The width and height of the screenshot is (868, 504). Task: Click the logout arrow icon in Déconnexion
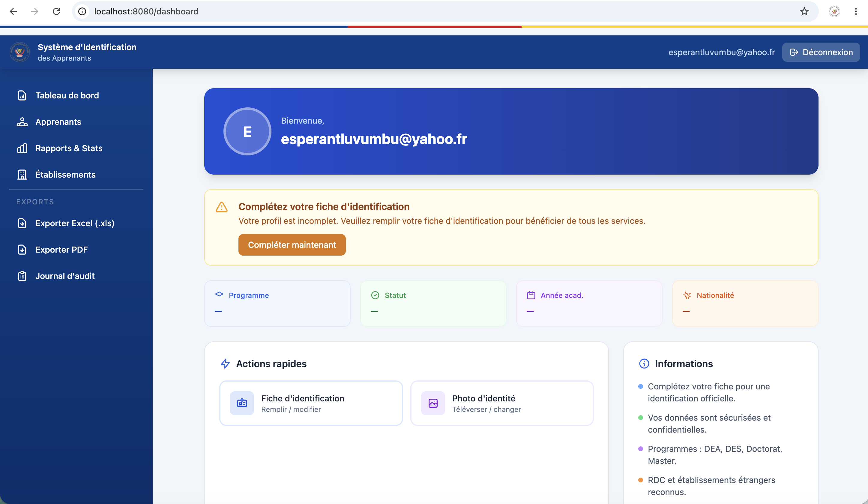[x=794, y=52]
